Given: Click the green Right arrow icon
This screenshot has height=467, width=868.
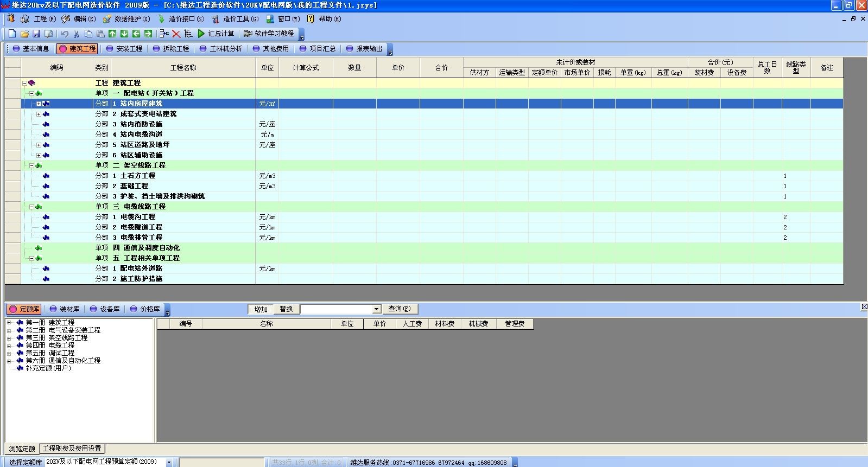Looking at the screenshot, I should [x=148, y=34].
